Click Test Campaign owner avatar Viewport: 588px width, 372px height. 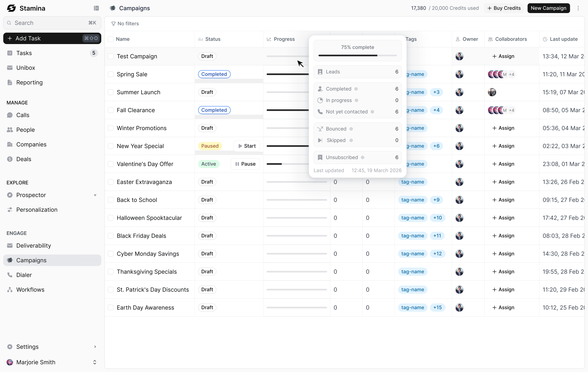(x=459, y=56)
